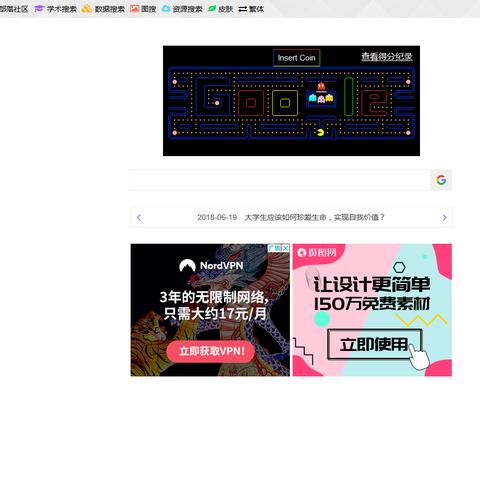Click inside the search input field

pos(280,180)
